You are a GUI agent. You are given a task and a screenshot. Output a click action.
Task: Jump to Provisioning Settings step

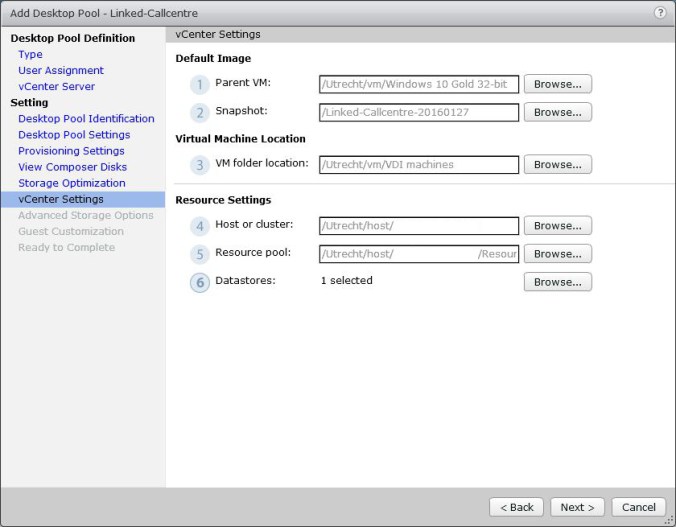point(71,151)
